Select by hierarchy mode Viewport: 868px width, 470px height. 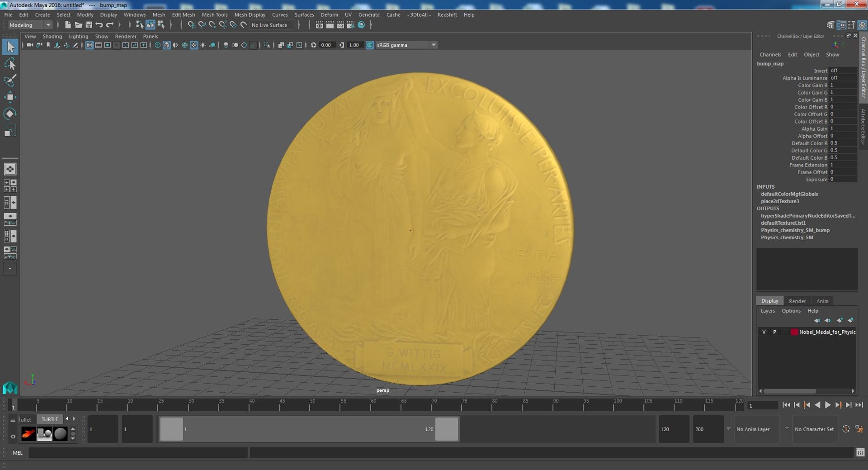click(140, 25)
